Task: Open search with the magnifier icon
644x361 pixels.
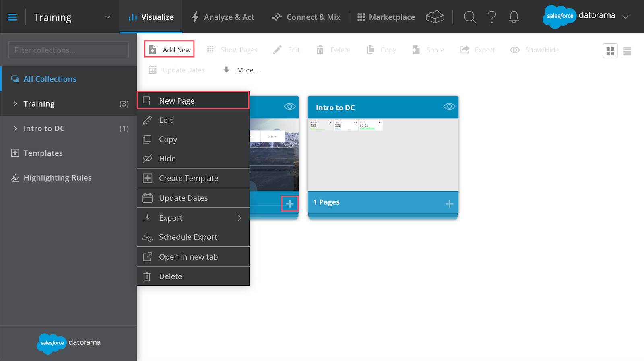Action: click(x=470, y=17)
